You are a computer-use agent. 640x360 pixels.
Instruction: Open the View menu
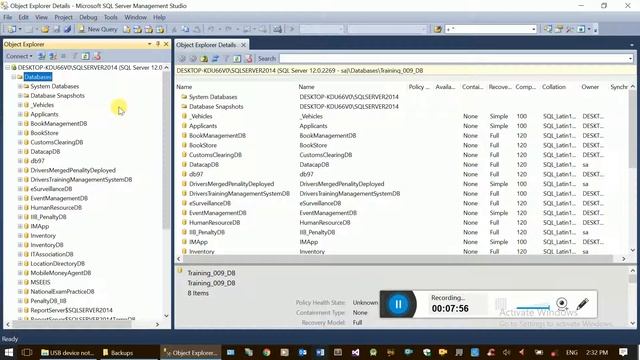coord(41,17)
